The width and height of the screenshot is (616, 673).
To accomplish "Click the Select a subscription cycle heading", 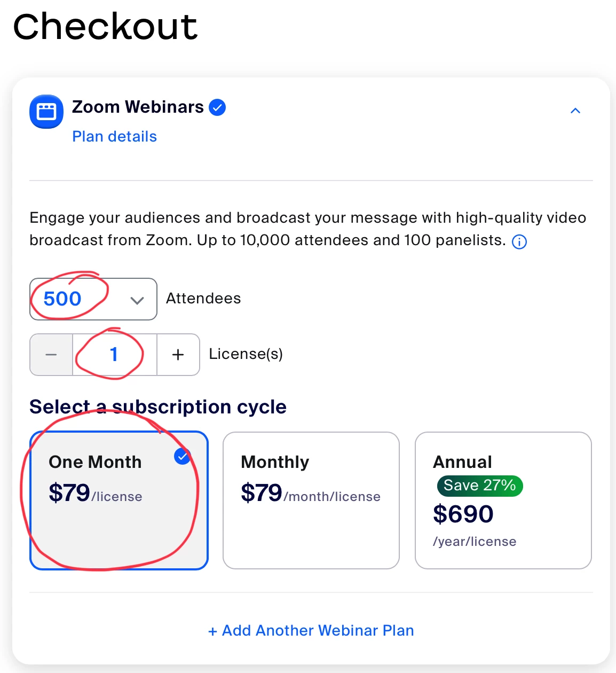I will 158,407.
